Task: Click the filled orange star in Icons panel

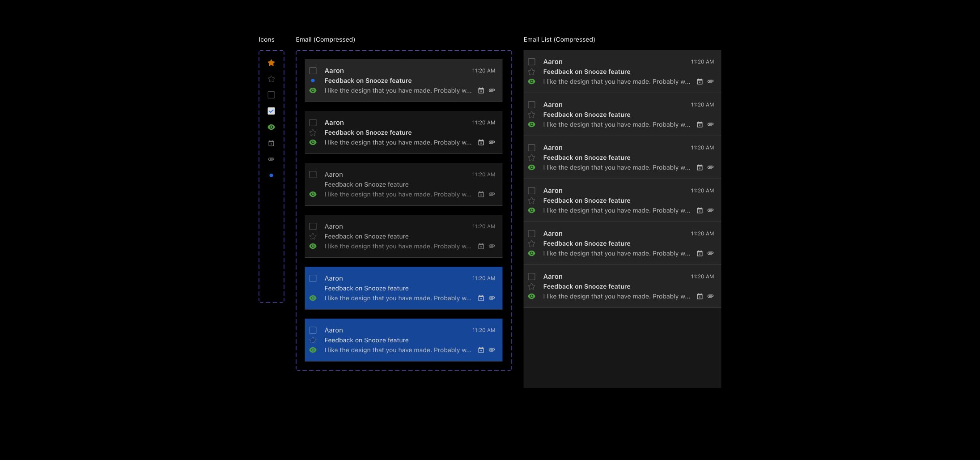Action: [271, 63]
